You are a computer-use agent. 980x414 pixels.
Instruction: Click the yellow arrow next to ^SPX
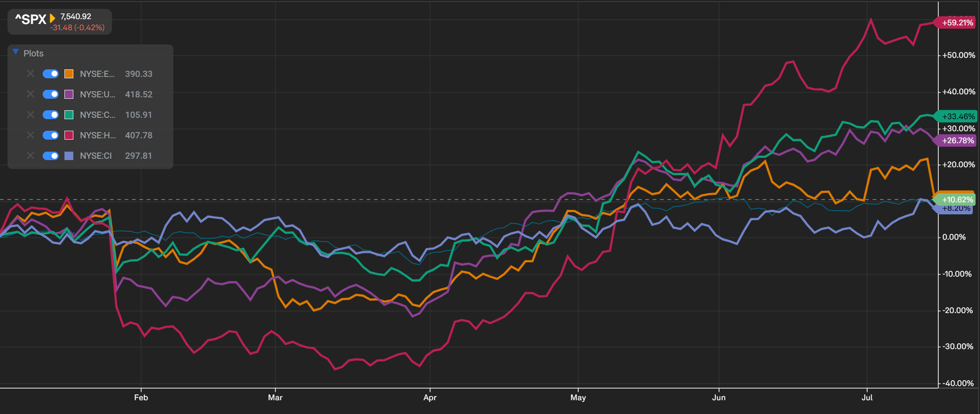point(52,18)
